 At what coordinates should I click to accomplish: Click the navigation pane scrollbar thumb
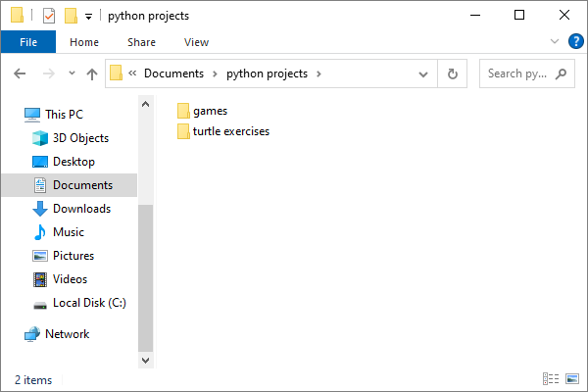pos(145,278)
